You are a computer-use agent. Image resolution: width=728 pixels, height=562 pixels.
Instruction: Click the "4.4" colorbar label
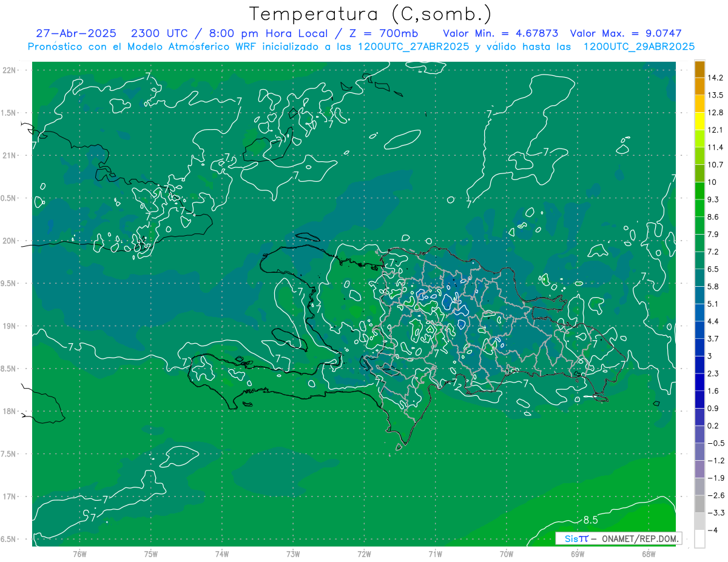(713, 321)
